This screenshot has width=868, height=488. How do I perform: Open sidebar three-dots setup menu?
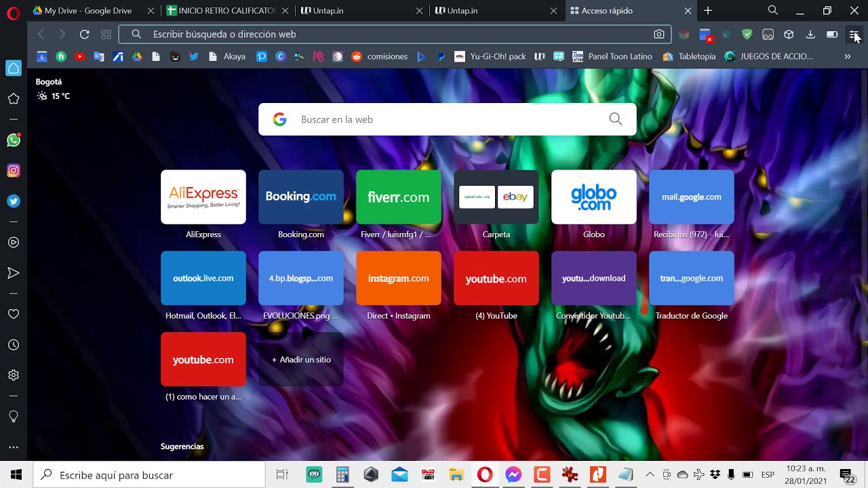tap(14, 447)
